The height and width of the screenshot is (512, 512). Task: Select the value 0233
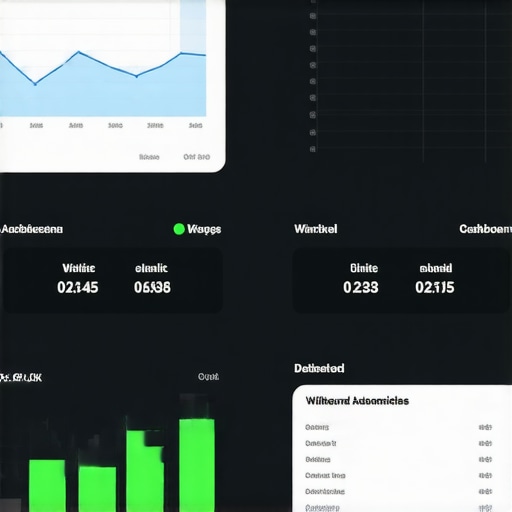361,287
